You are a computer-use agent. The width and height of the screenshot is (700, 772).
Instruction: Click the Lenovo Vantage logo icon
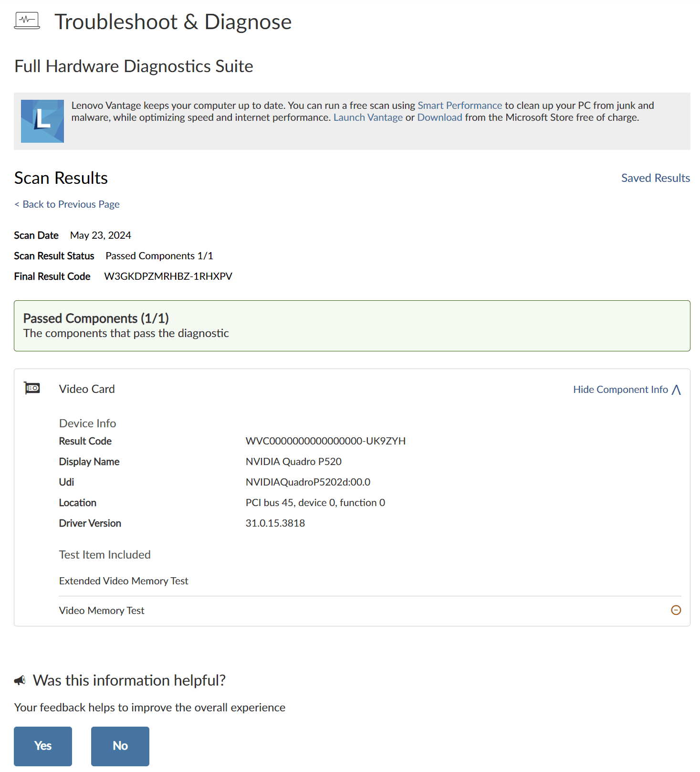point(42,121)
